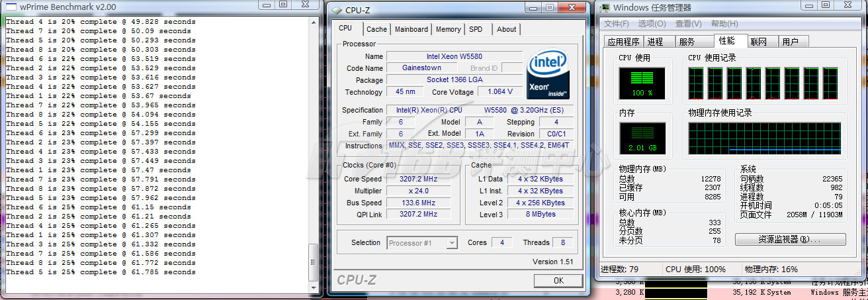Click the physical memory usage history graph
Screen dimensions: 868x300
(765, 139)
